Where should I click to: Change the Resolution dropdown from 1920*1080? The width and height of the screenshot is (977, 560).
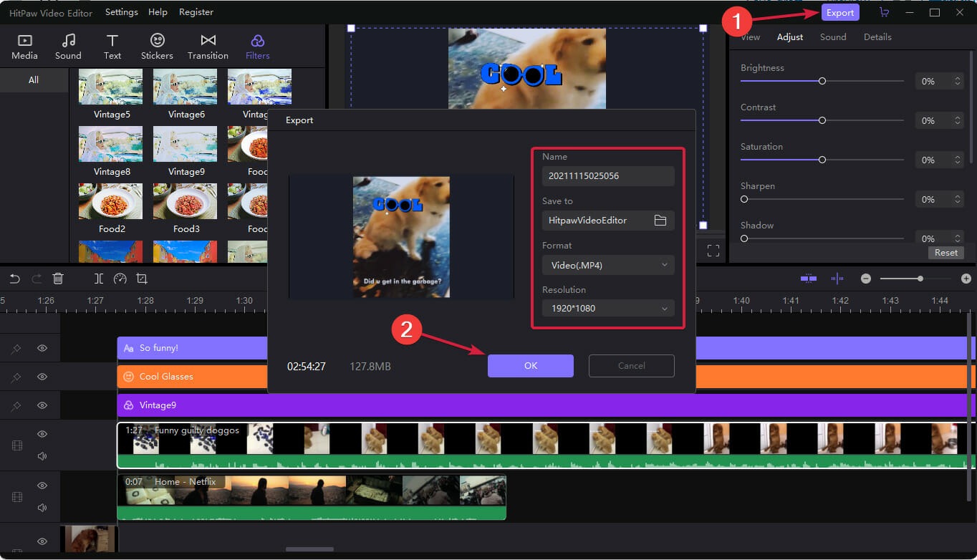click(x=607, y=308)
